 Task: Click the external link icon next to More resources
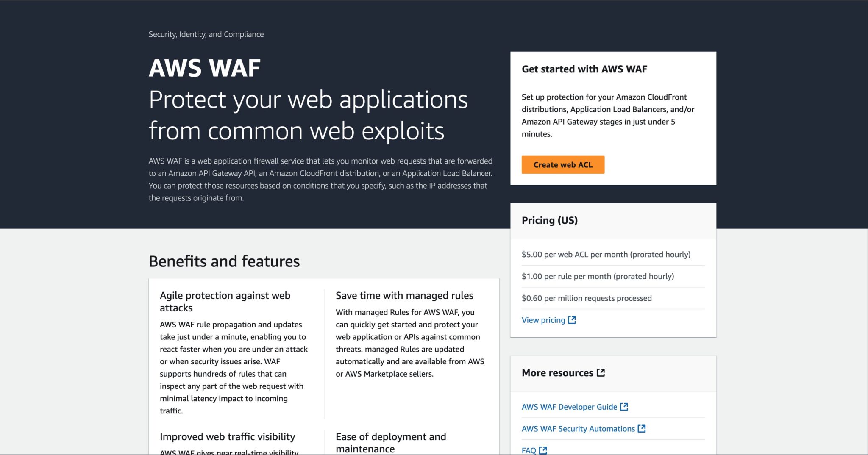point(601,372)
